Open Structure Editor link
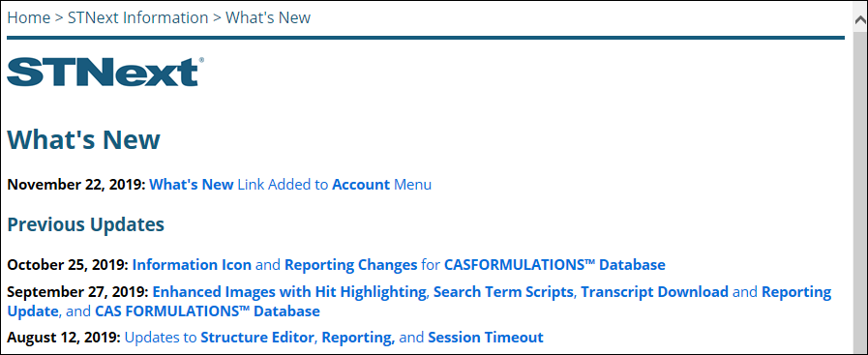This screenshot has width=868, height=355. 257,337
